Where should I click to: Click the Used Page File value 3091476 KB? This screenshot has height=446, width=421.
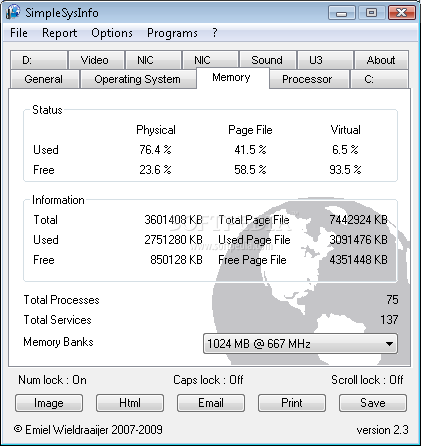pos(359,240)
